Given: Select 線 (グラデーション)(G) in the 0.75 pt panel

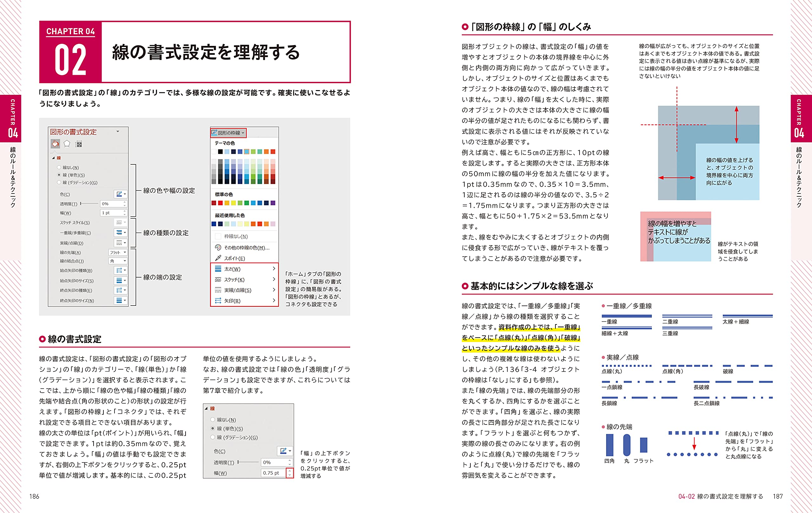Looking at the screenshot, I should tap(234, 437).
